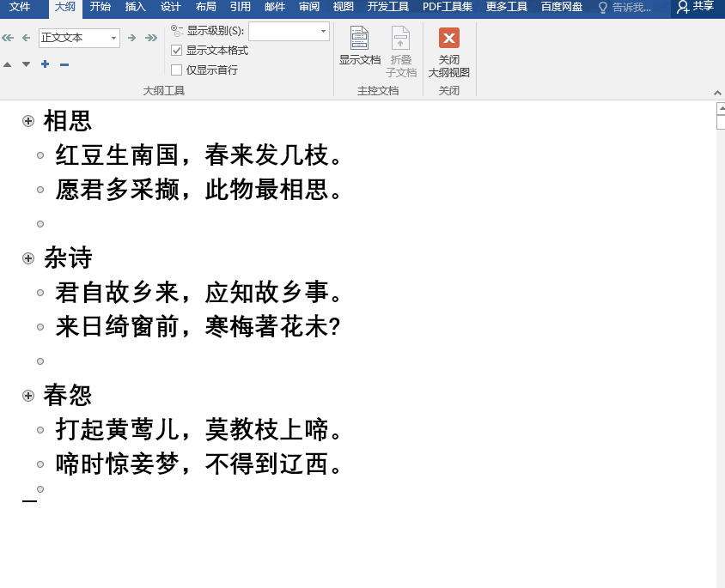Viewport: 725px width, 588px height.
Task: Click vertical scrollbar up arrow
Action: click(721, 108)
